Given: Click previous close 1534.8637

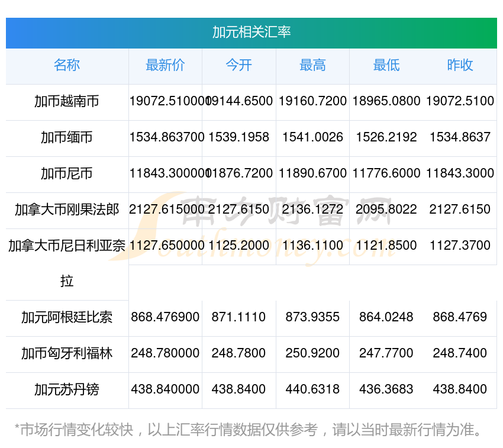Looking at the screenshot, I should [x=460, y=137].
